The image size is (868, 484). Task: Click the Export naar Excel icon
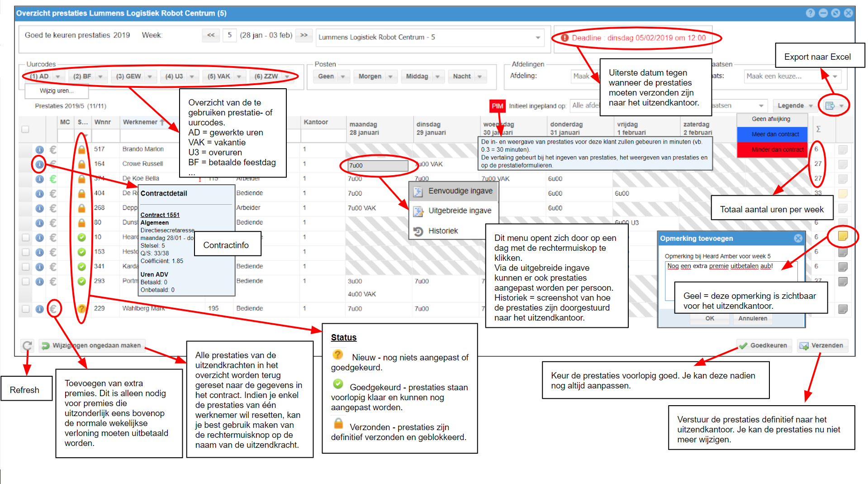pyautogui.click(x=830, y=105)
